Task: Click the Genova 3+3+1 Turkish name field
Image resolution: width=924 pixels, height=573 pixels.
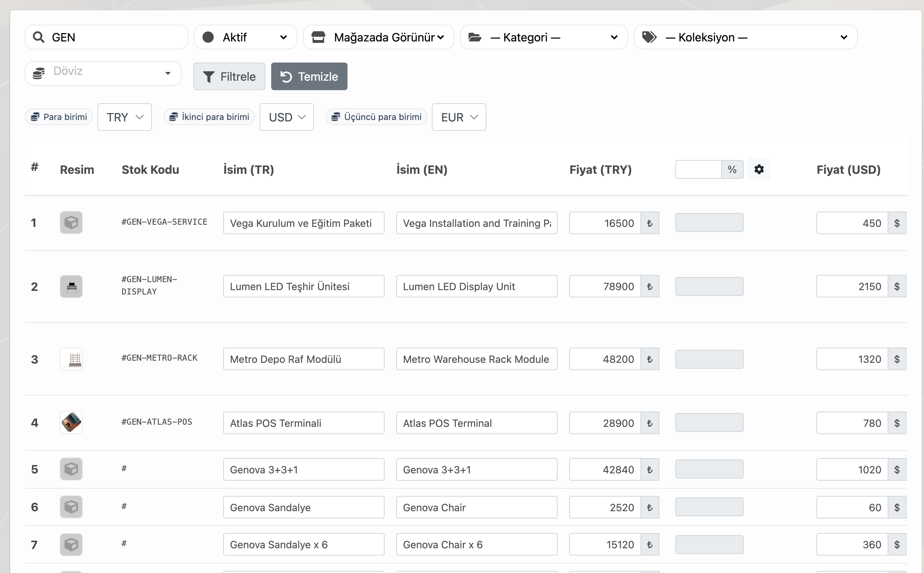Action: (x=304, y=469)
